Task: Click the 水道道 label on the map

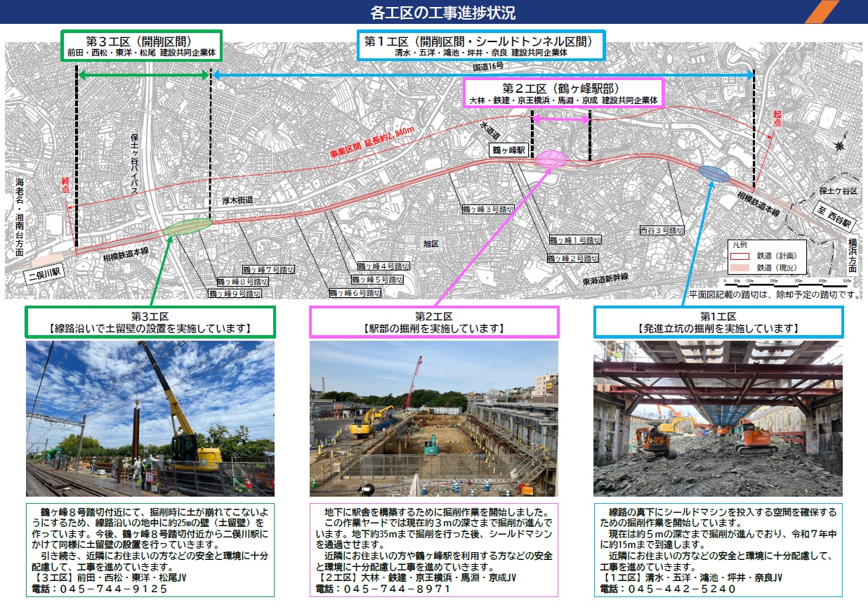Action: [x=489, y=130]
